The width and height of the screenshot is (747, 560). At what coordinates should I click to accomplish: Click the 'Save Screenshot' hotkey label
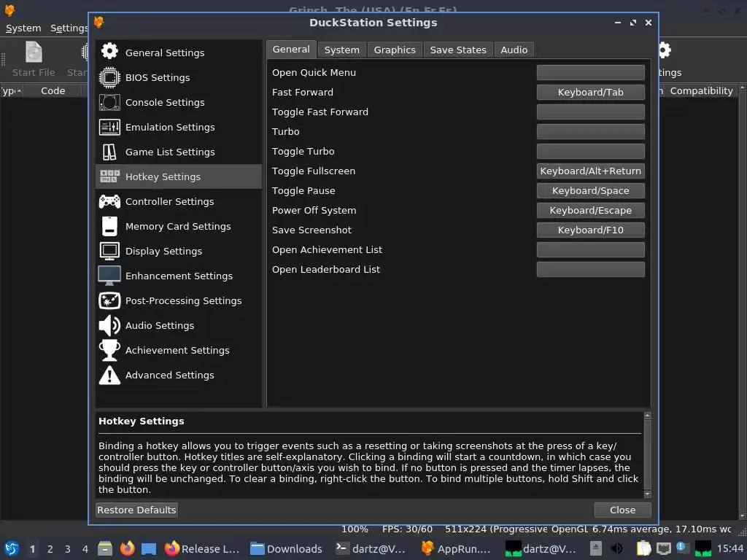tap(311, 230)
